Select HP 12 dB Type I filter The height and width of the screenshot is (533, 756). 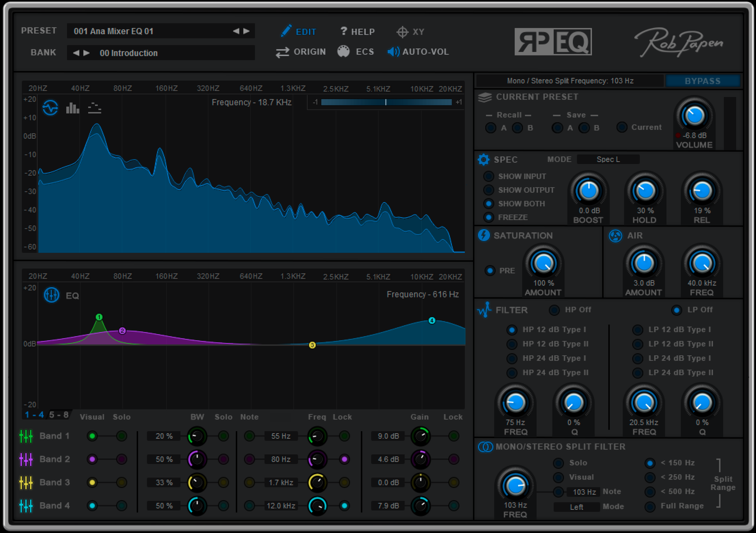[512, 330]
